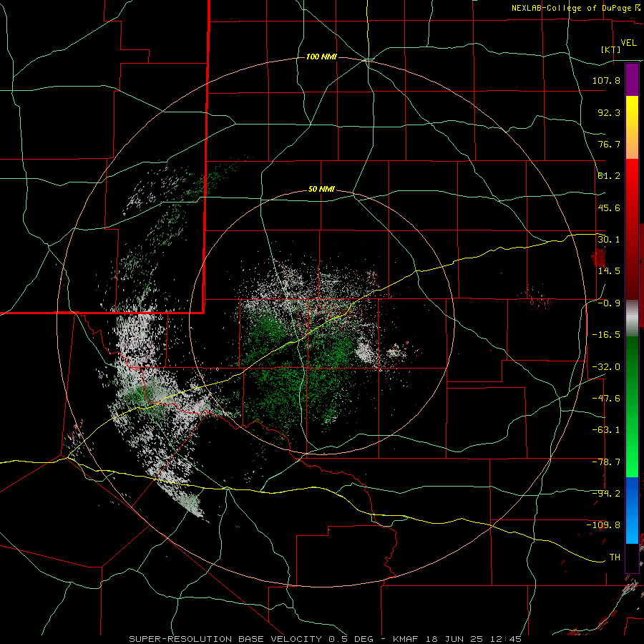644x644 pixels.
Task: Select the 14.5 velocity scale value
Action: (609, 271)
